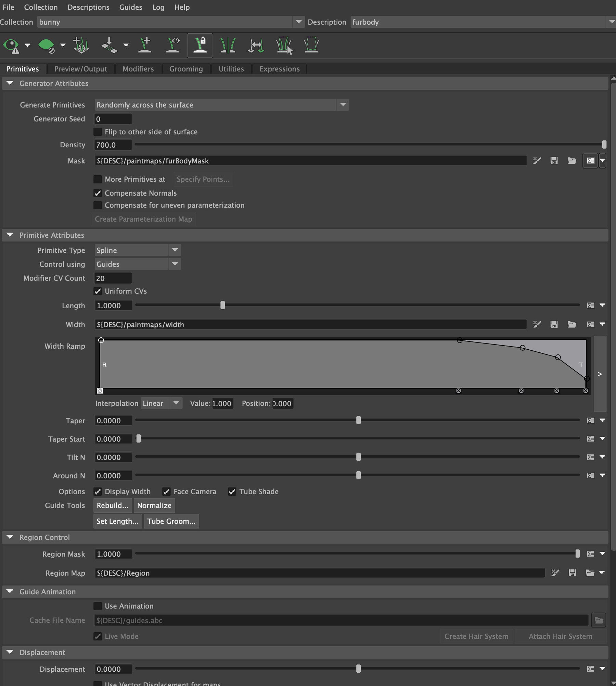Screen dimensions: 616x686
Task: Uncheck the Compensate Normals checkbox
Action: pos(98,193)
